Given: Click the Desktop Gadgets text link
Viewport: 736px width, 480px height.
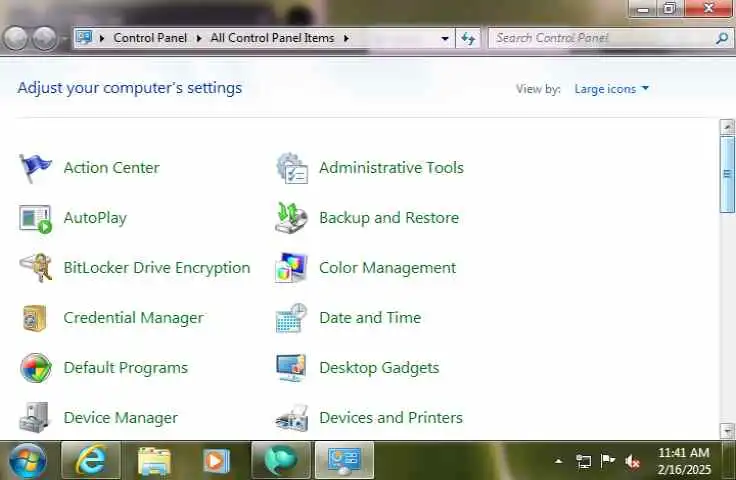Looking at the screenshot, I should [379, 368].
